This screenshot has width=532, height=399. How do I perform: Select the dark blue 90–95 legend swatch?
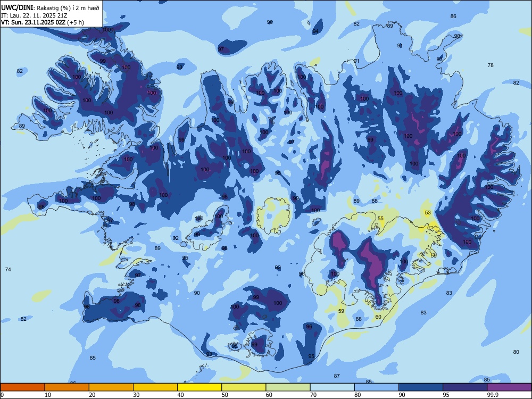click(x=421, y=387)
